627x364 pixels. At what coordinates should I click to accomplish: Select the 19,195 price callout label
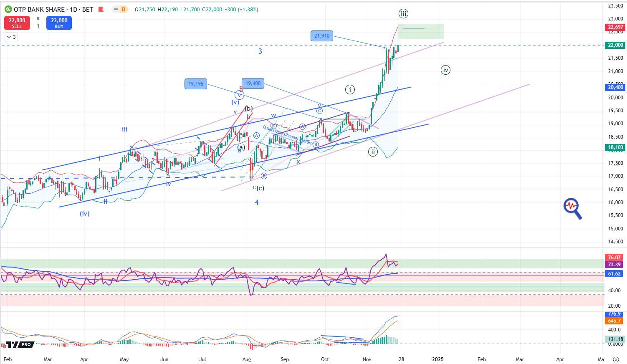(x=196, y=84)
